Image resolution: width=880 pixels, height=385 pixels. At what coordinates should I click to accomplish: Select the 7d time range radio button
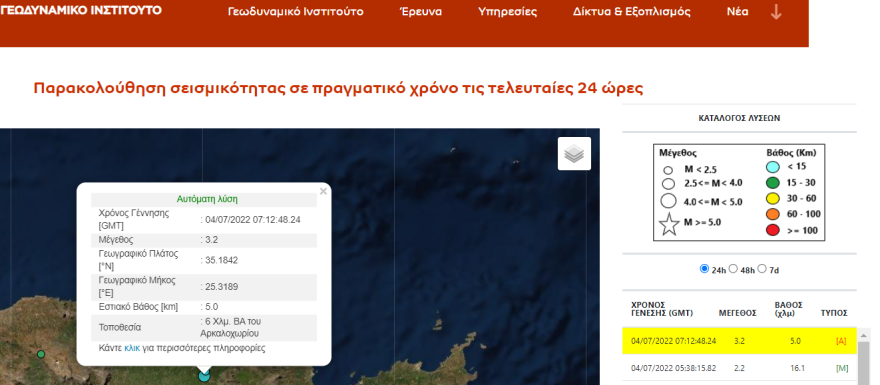click(762, 269)
